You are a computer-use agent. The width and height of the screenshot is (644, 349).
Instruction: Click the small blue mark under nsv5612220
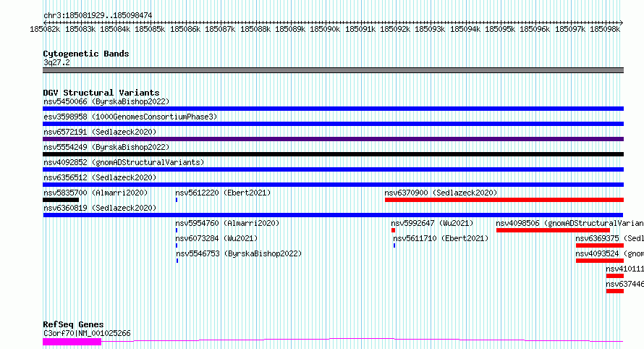tap(177, 200)
